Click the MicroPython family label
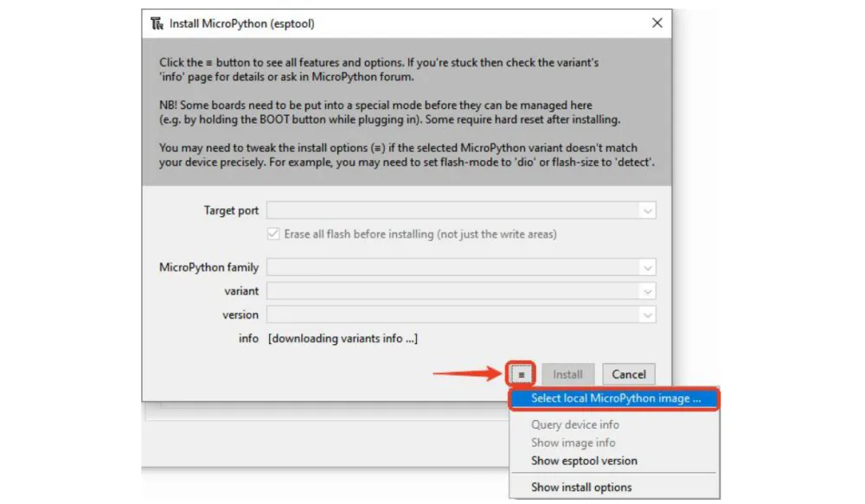Image resolution: width=865 pixels, height=504 pixels. pos(208,267)
